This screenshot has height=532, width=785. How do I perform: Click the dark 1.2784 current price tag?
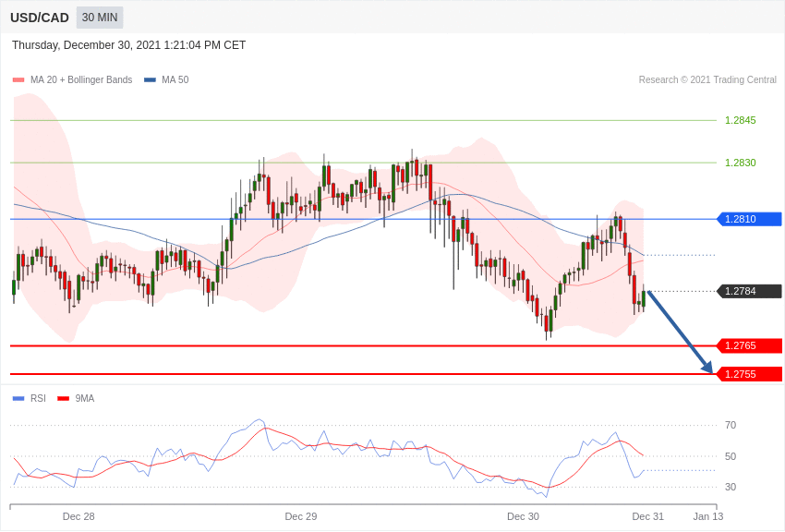pyautogui.click(x=750, y=291)
